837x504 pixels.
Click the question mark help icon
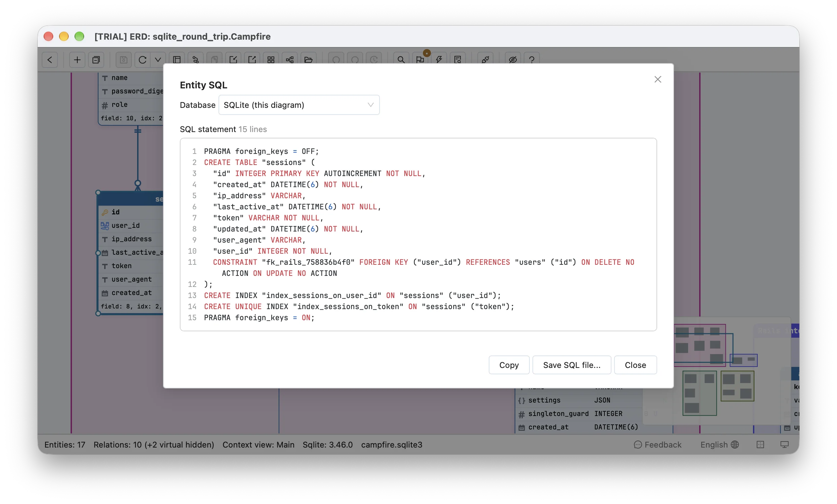click(x=532, y=60)
